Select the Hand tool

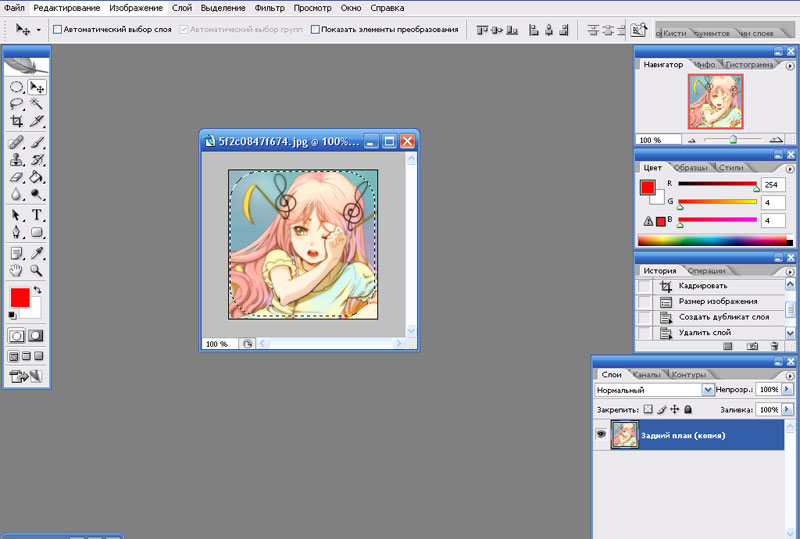(x=16, y=270)
